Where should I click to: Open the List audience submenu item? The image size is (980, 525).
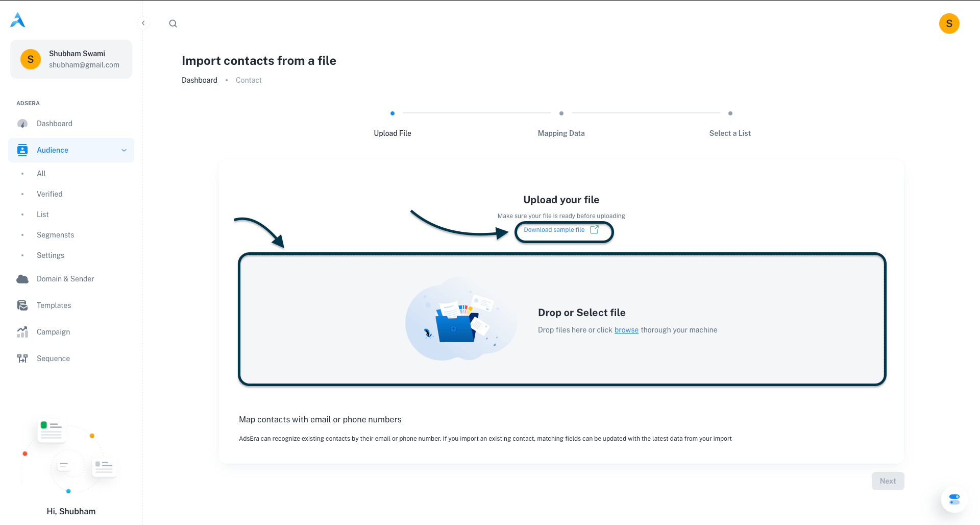pyautogui.click(x=43, y=214)
